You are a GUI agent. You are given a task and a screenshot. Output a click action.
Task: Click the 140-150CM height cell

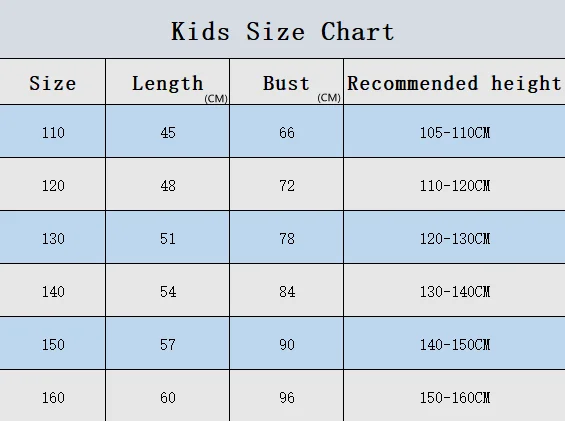point(455,345)
